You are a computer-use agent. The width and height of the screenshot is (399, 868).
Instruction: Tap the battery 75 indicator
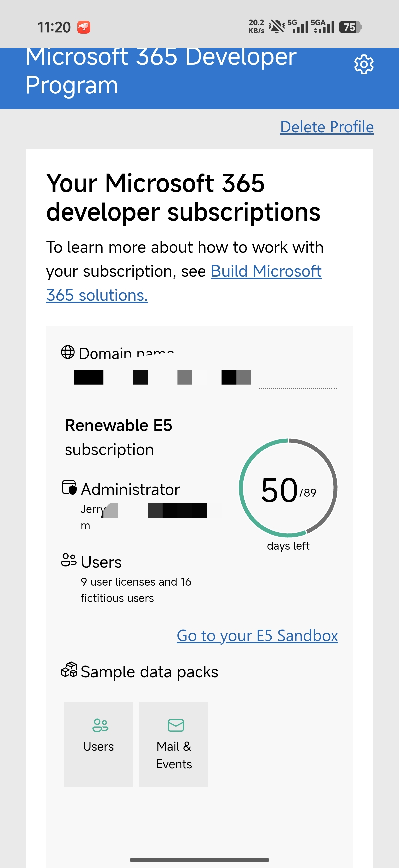pyautogui.click(x=350, y=27)
